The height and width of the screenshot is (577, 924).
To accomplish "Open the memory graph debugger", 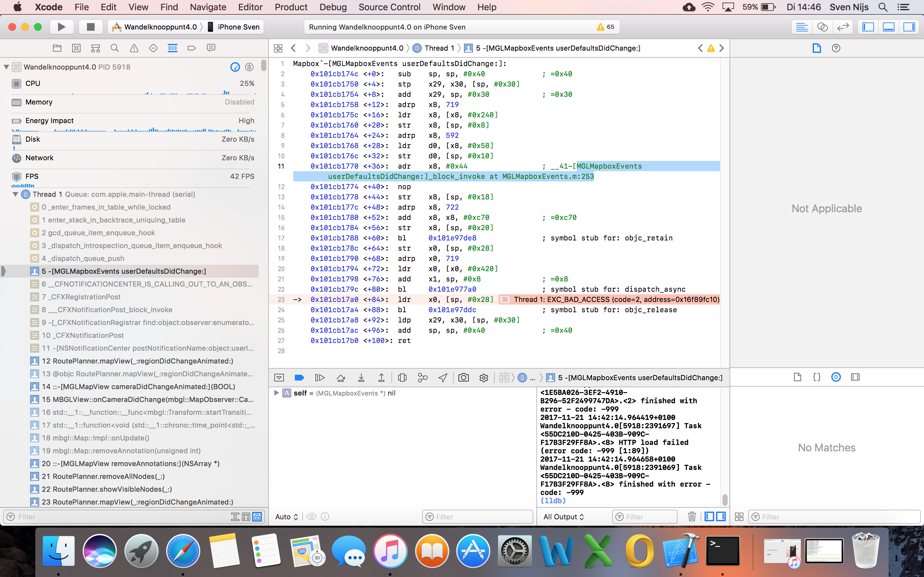I will pyautogui.click(x=423, y=377).
